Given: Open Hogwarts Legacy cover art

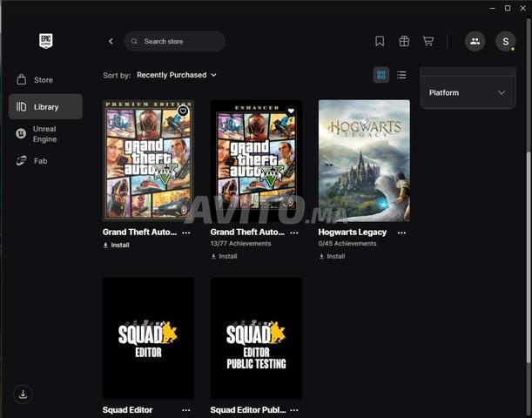Looking at the screenshot, I should [364, 161].
